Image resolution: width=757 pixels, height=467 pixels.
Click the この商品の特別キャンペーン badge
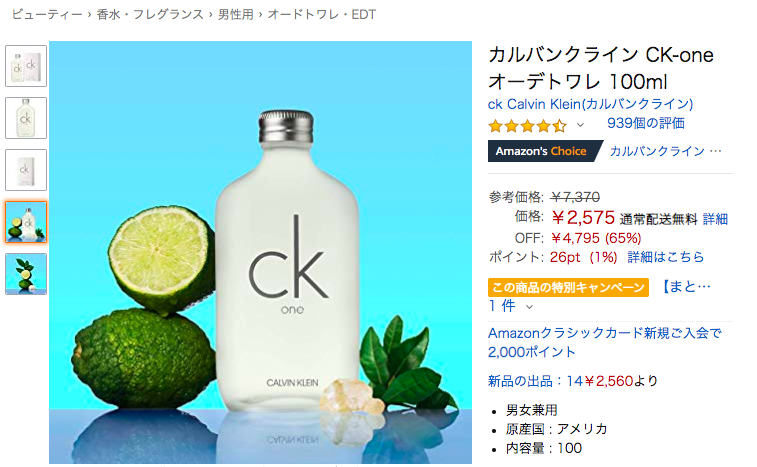tap(568, 288)
